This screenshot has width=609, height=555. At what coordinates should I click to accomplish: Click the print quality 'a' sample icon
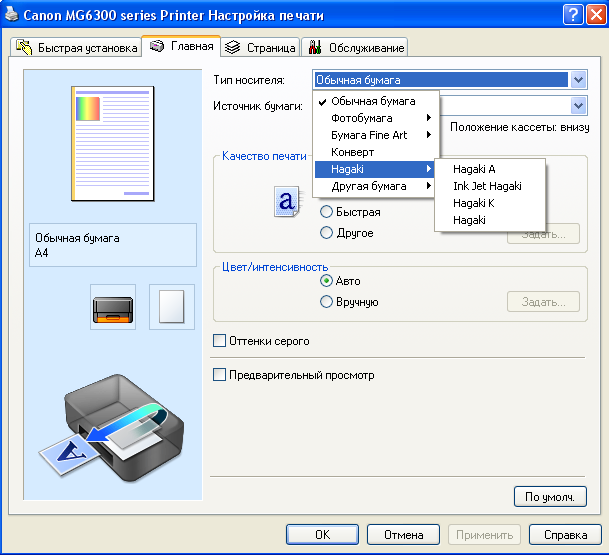tap(287, 201)
